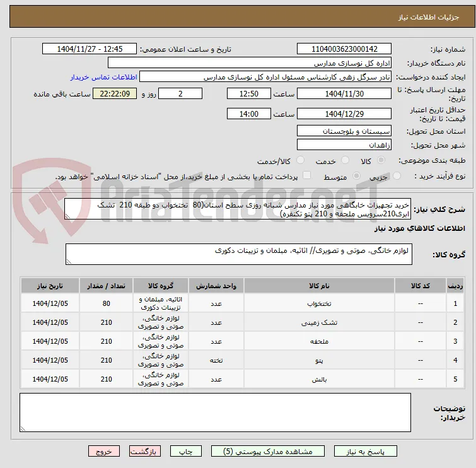Viewport: 476px width, 468px height.
Task: Click the response deadline date 1404/11/30
Action: click(x=344, y=93)
